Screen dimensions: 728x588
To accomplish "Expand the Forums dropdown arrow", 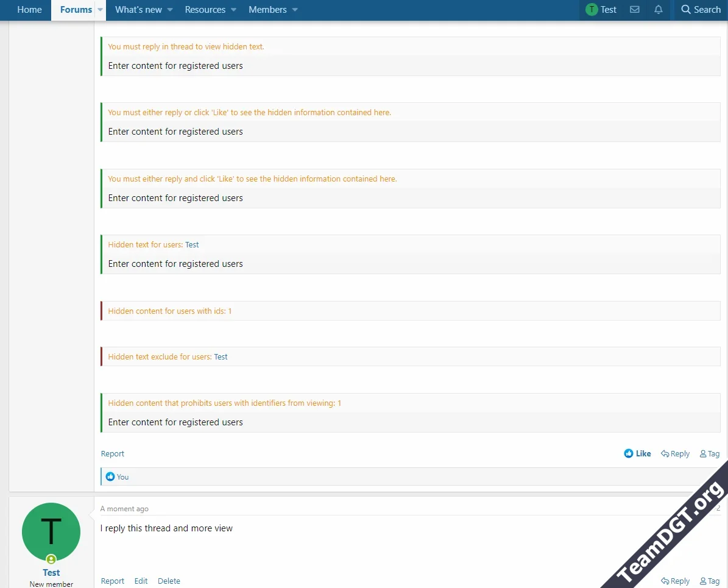I will point(101,10).
